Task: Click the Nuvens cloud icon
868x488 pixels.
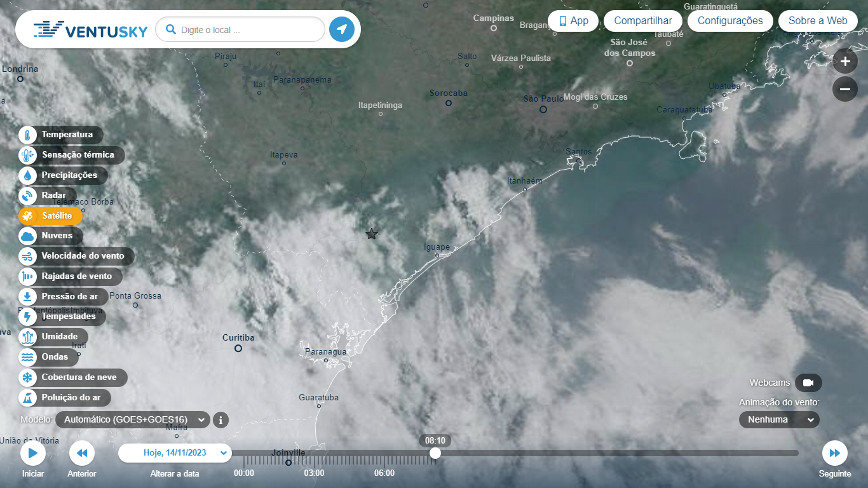Action: pos(28,236)
